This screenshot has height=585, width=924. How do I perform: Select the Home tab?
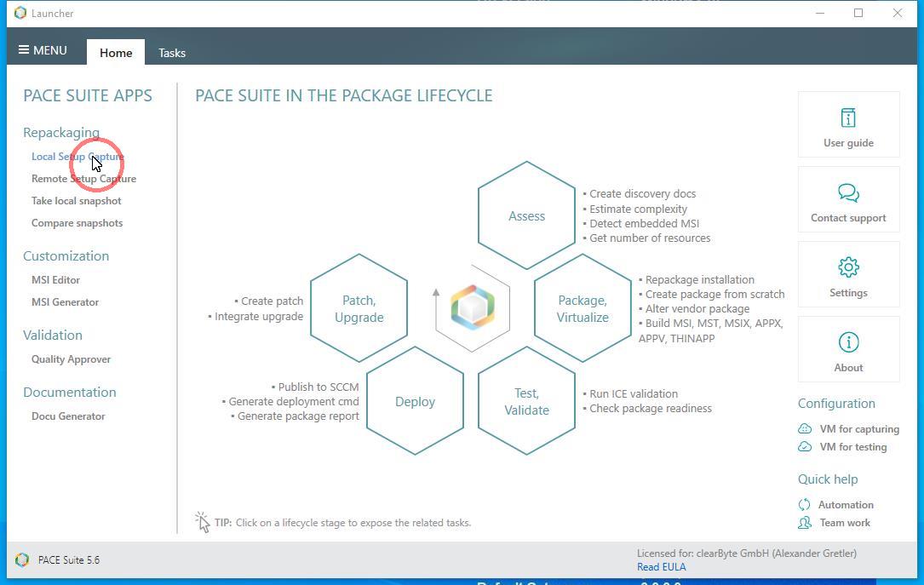point(116,53)
